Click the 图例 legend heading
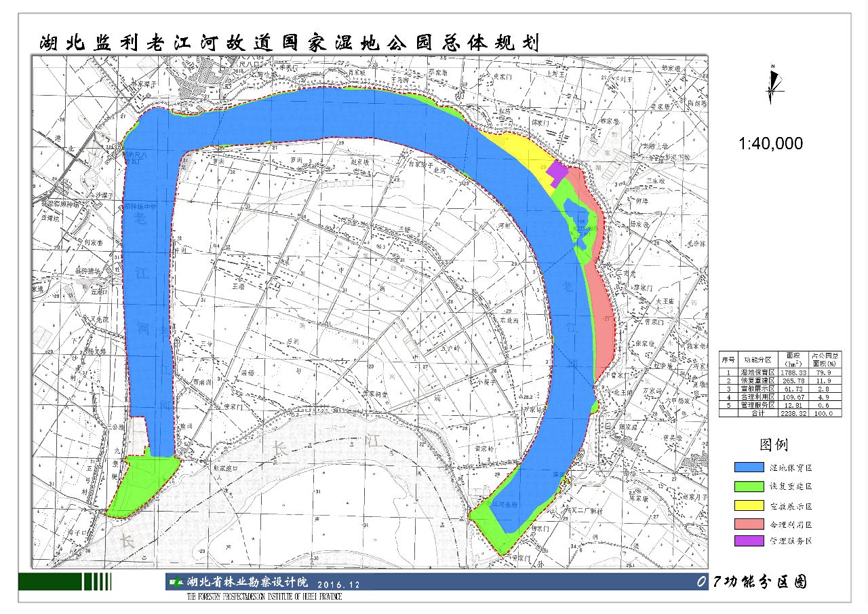The image size is (868, 614). click(x=774, y=445)
